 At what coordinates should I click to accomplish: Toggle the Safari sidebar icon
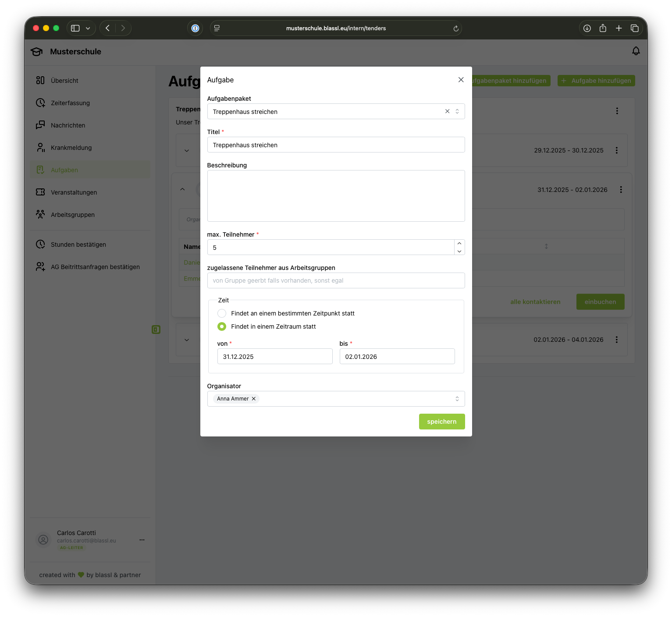pos(75,28)
